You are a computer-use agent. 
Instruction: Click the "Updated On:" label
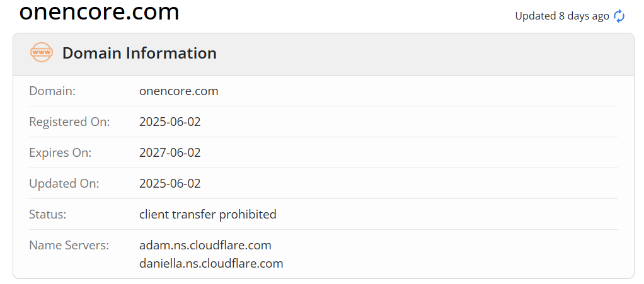point(64,183)
